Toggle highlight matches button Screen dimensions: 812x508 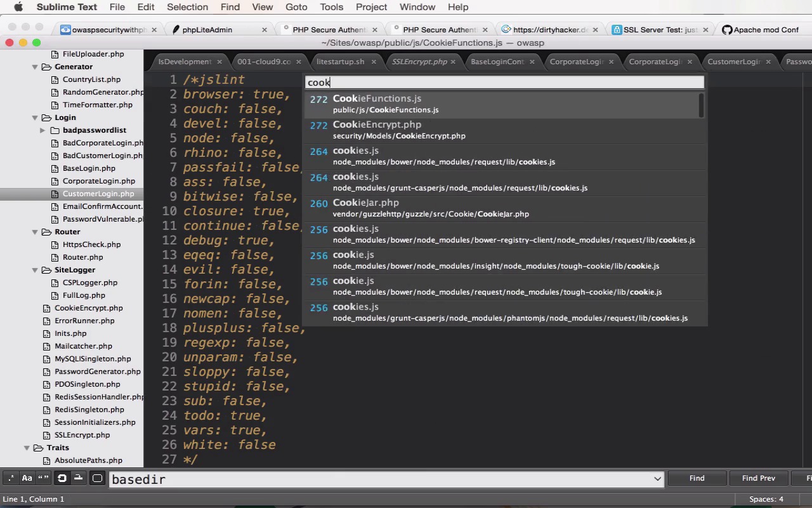[x=98, y=478]
